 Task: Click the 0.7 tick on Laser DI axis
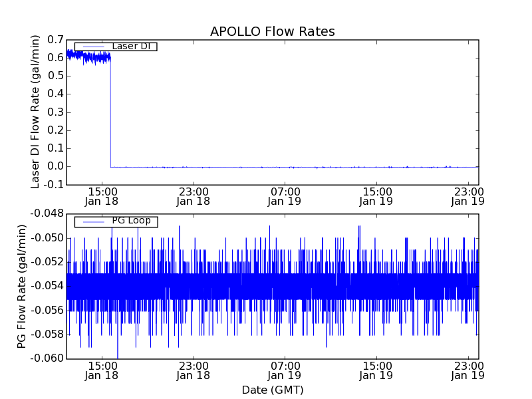55,40
